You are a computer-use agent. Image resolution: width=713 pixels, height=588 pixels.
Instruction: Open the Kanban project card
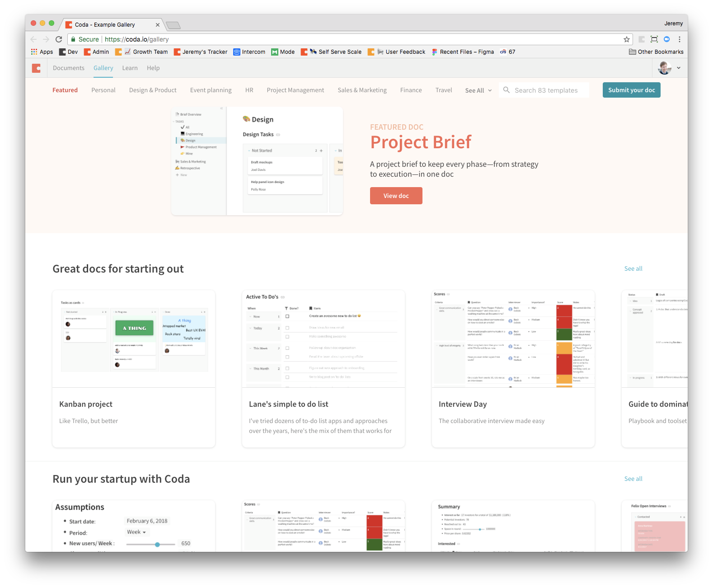[134, 369]
